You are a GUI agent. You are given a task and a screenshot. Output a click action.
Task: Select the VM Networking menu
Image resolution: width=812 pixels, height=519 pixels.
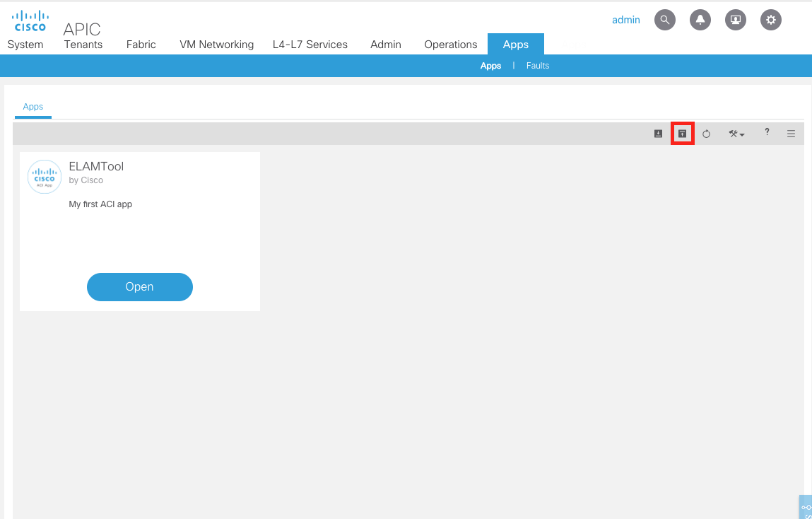click(216, 45)
